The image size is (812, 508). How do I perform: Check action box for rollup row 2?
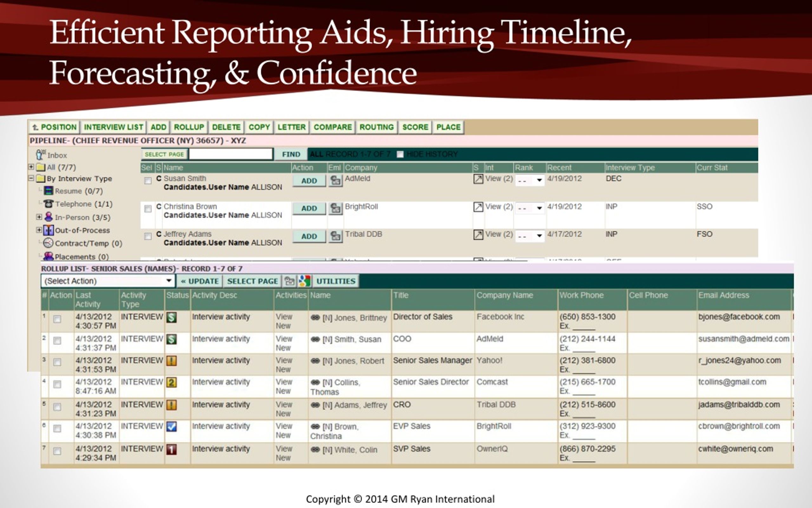(57, 341)
